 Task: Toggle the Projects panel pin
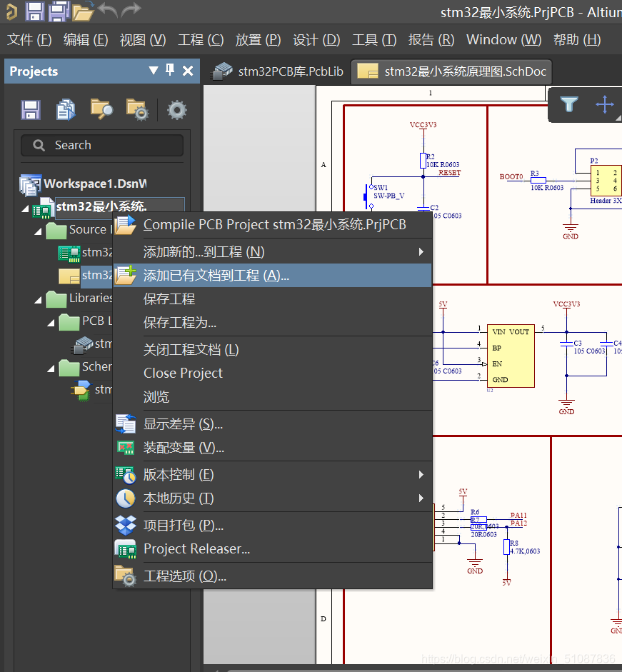pos(170,70)
